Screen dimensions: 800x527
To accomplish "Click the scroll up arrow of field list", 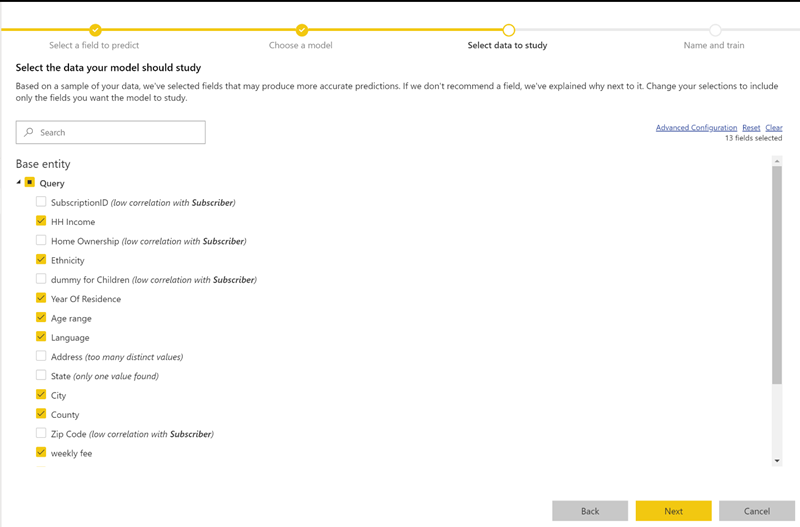I will [x=777, y=171].
